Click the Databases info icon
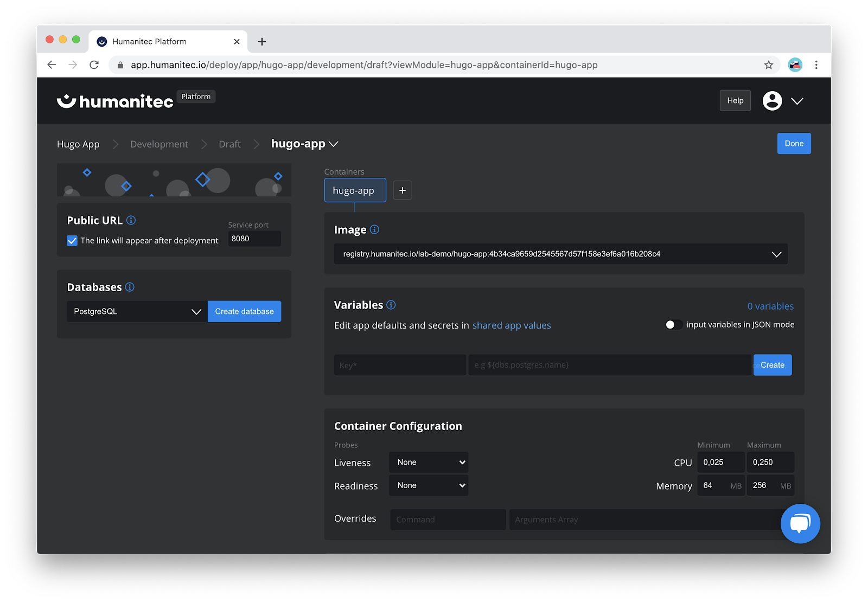 pyautogui.click(x=130, y=287)
